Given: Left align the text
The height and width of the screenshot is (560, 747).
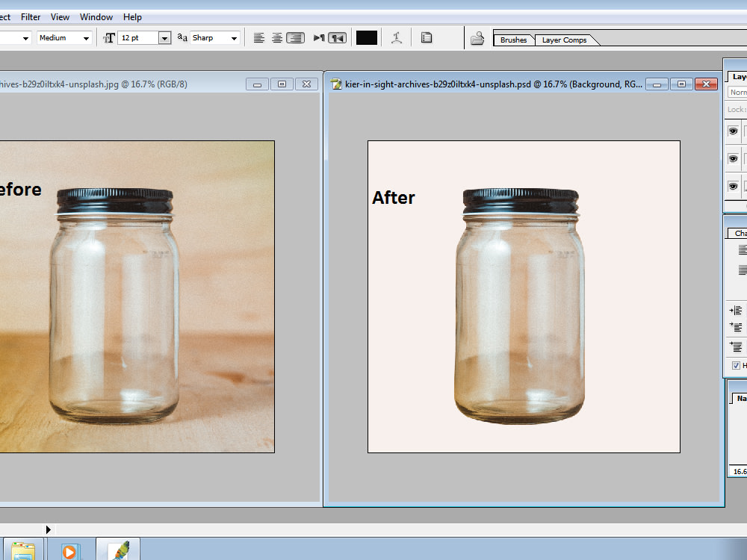Looking at the screenshot, I should [258, 37].
